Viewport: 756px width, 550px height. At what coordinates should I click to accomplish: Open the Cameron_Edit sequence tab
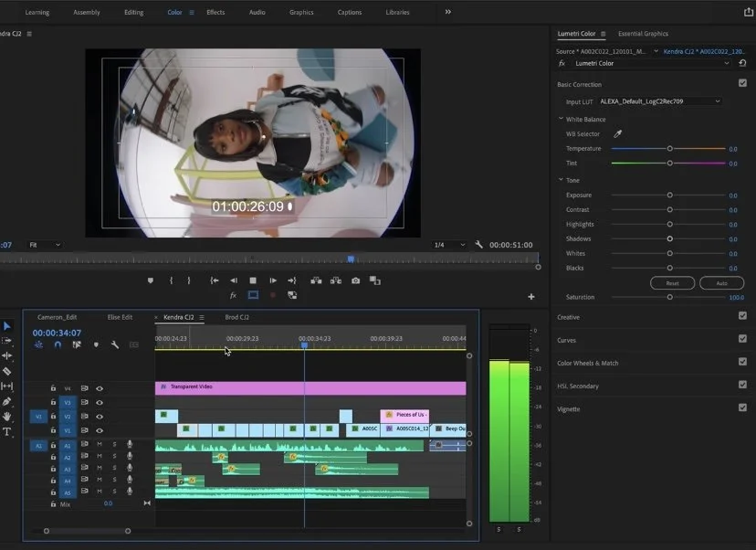click(57, 317)
